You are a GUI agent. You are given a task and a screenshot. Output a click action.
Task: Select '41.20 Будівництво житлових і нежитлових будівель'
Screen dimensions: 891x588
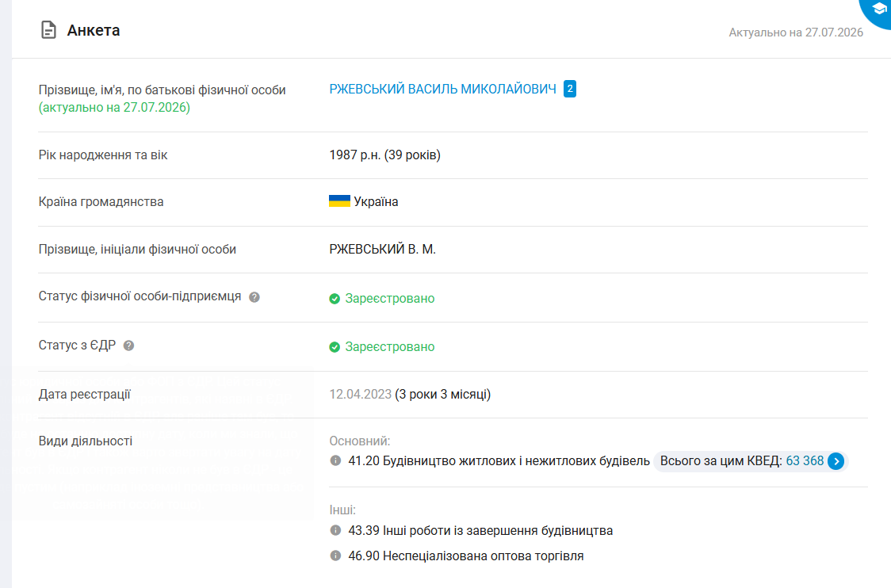[499, 460]
